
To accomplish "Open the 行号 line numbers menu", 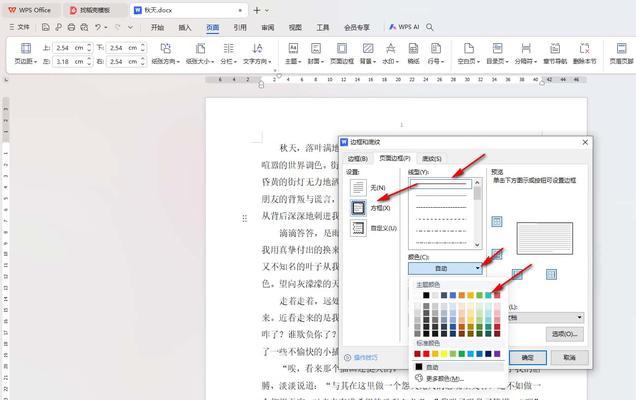I will (x=436, y=54).
